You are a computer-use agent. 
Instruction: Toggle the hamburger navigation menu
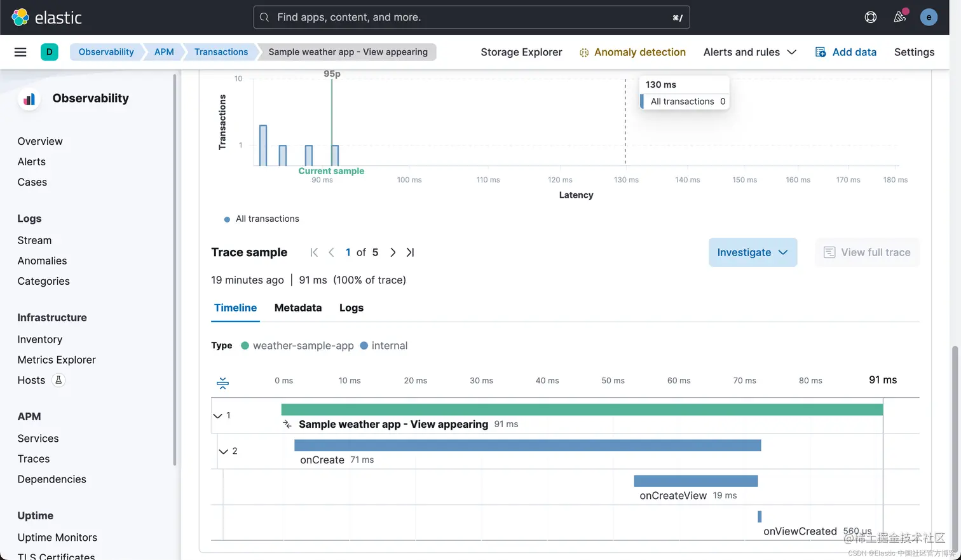[x=20, y=52]
